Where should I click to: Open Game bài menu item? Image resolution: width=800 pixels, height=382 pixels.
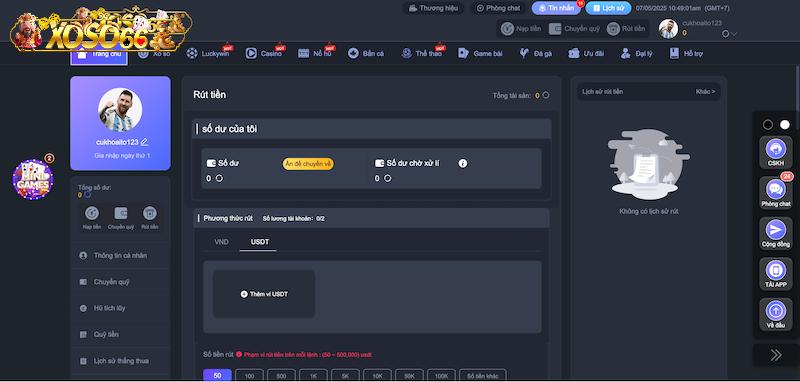(481, 54)
